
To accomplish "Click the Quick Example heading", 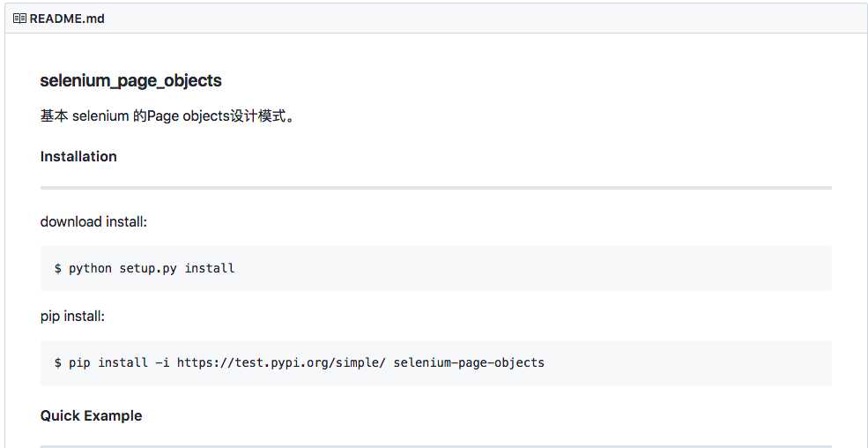I will (x=92, y=416).
